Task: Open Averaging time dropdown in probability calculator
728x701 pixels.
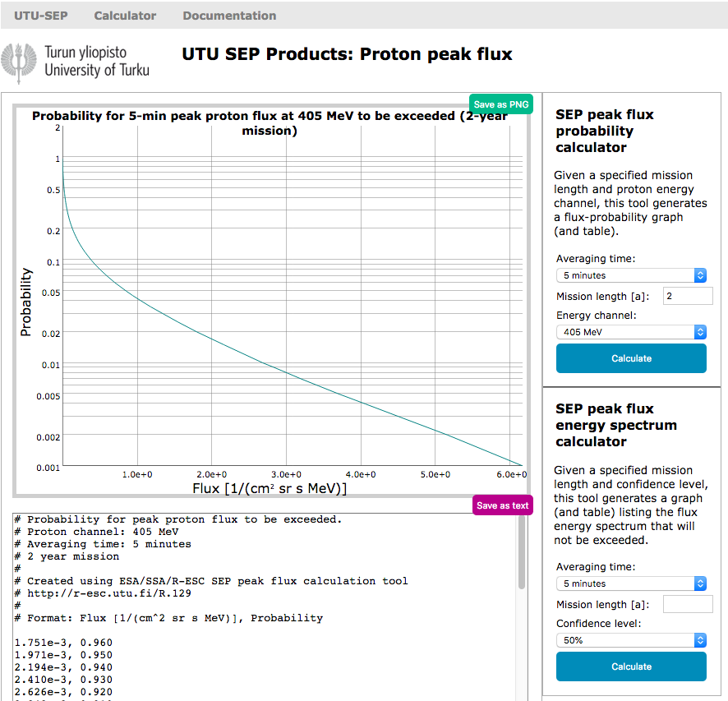Action: click(630, 275)
